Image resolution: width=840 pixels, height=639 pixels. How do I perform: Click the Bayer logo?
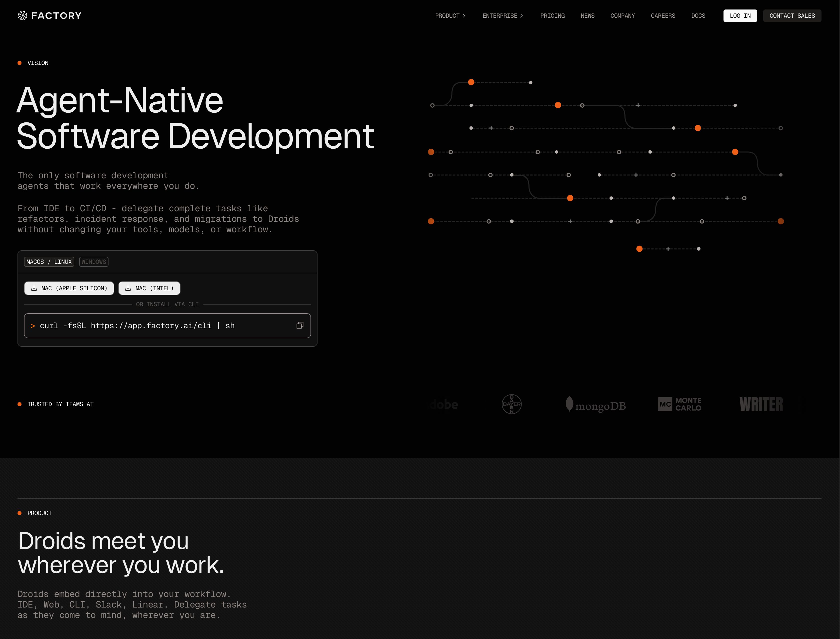511,404
